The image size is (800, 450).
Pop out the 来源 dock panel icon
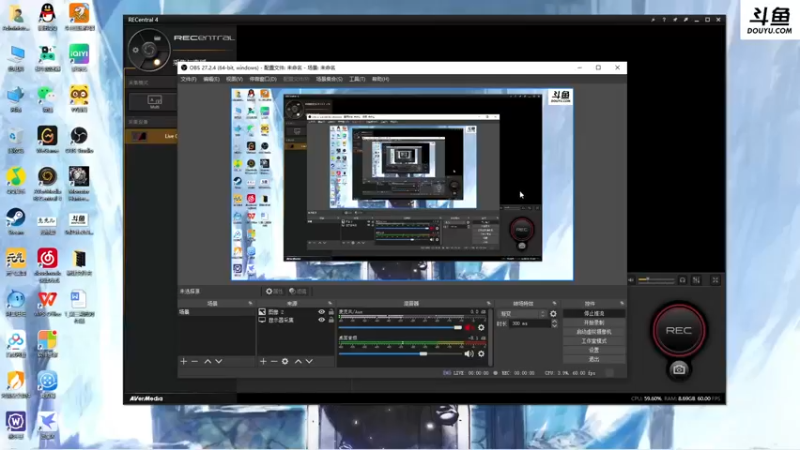click(330, 304)
